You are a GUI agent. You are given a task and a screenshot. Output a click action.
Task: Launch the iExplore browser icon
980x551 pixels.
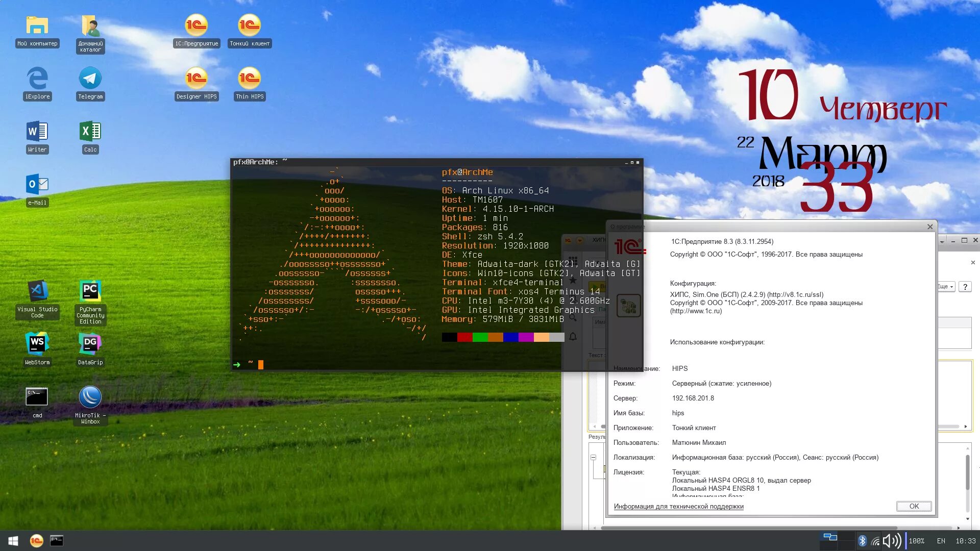click(37, 84)
